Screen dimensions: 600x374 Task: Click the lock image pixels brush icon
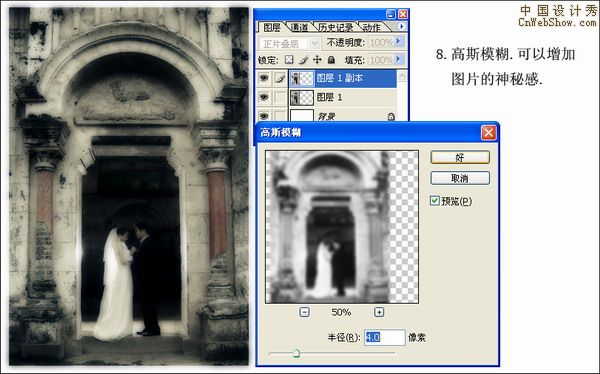coord(303,60)
